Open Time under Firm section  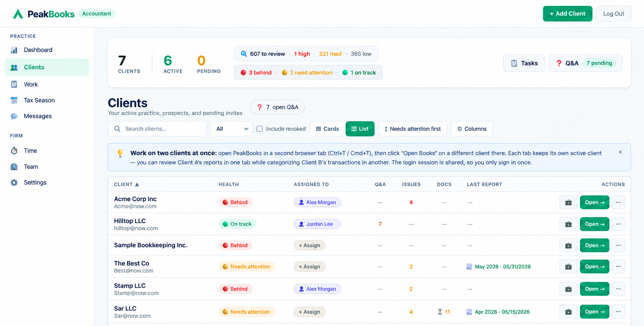pos(47,151)
